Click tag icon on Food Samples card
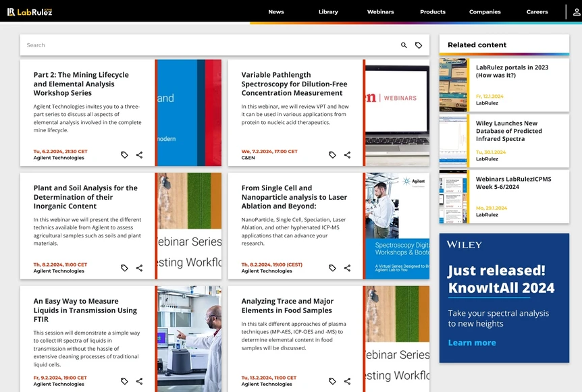This screenshot has width=582, height=392. click(332, 381)
